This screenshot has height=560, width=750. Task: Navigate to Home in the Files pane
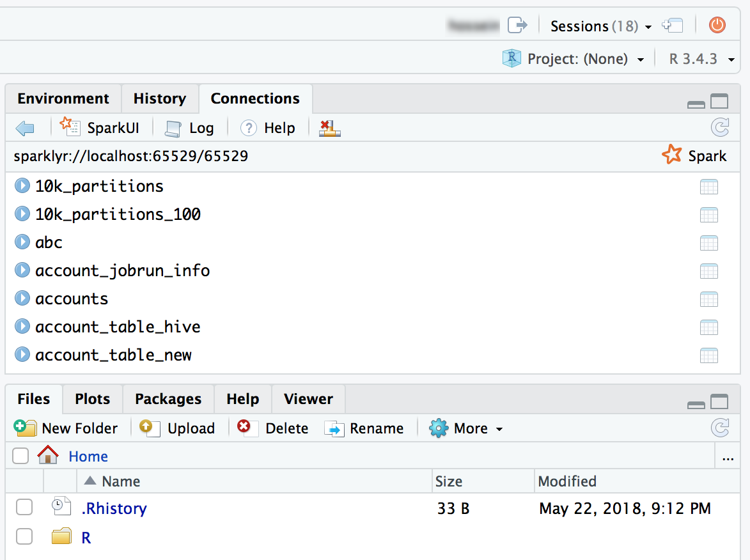coord(88,456)
